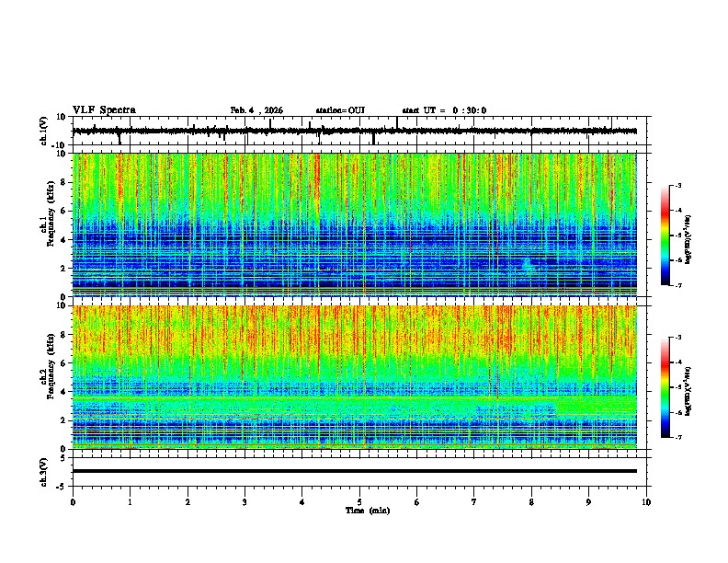Click the ch.2 colorbar log(PSD) label
Viewport: 728px width, 563px height.
(x=688, y=391)
